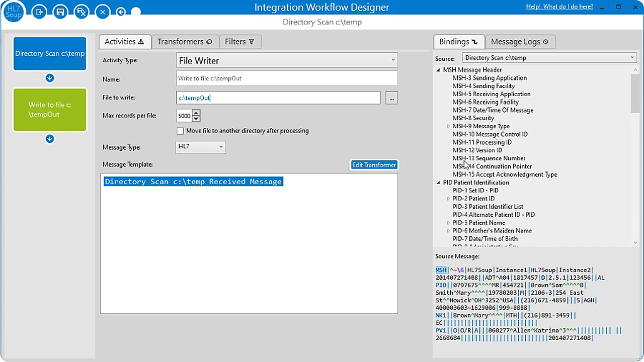Click the highlighted Received Message template text
644x362 pixels.
pyautogui.click(x=194, y=182)
